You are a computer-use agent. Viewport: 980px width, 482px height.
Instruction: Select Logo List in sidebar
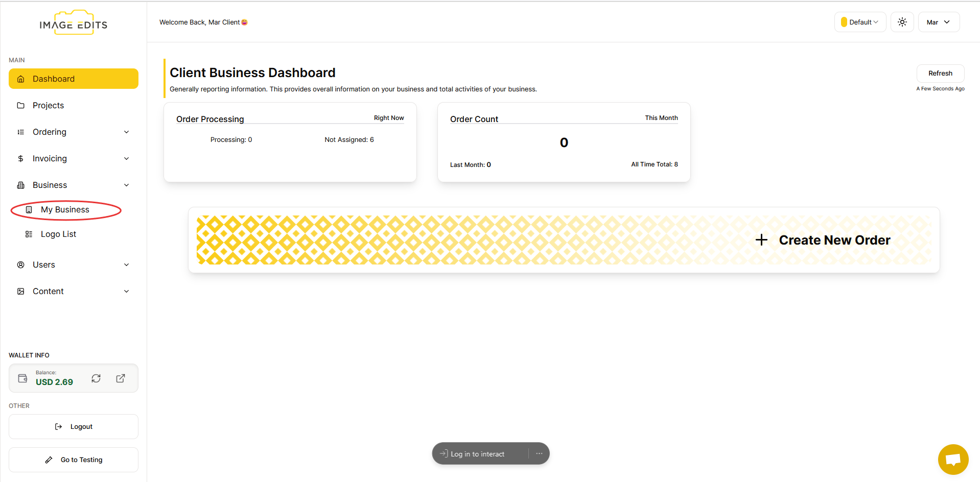pos(58,234)
